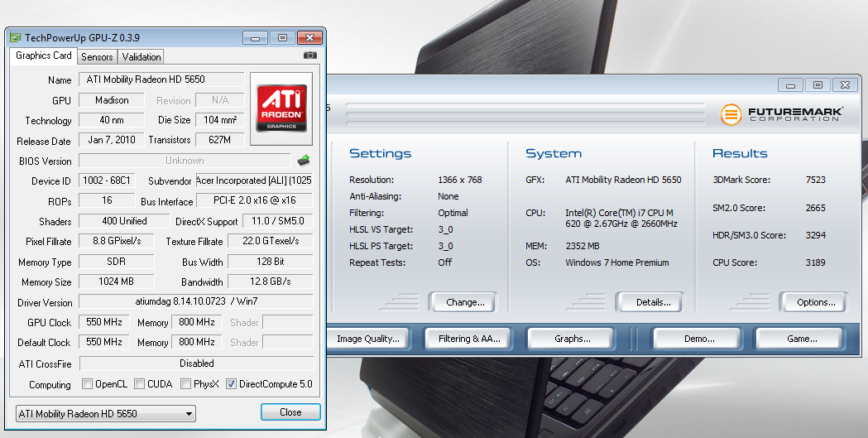The height and width of the screenshot is (438, 868).
Task: Click the GPU-Z title bar icon
Action: point(16,37)
